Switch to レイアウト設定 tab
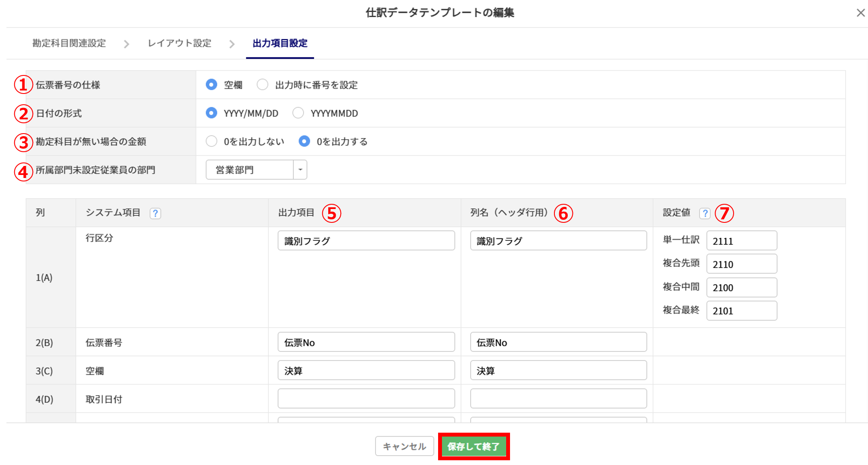 (x=179, y=44)
